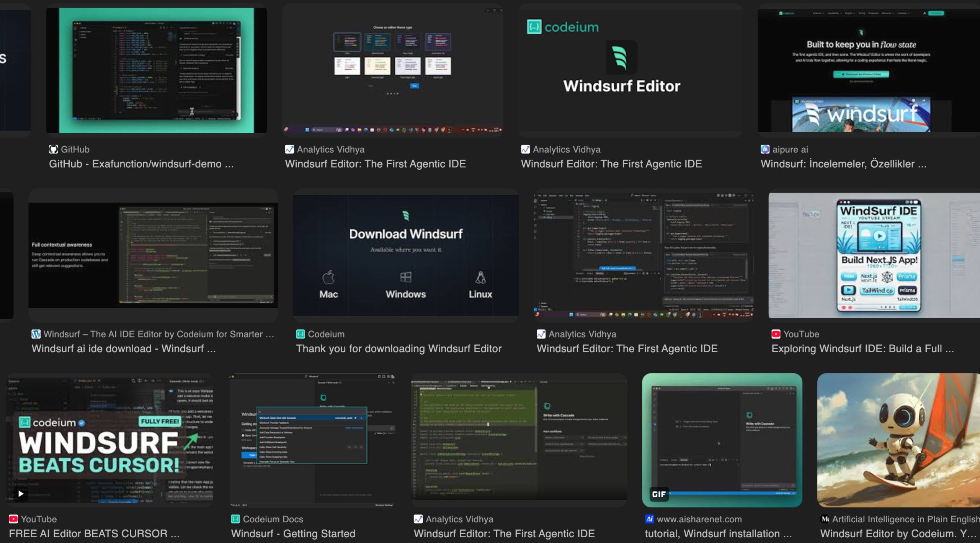Open the Windsurf Getting Started thumbnail
The width and height of the screenshot is (980, 543).
pyautogui.click(x=312, y=440)
